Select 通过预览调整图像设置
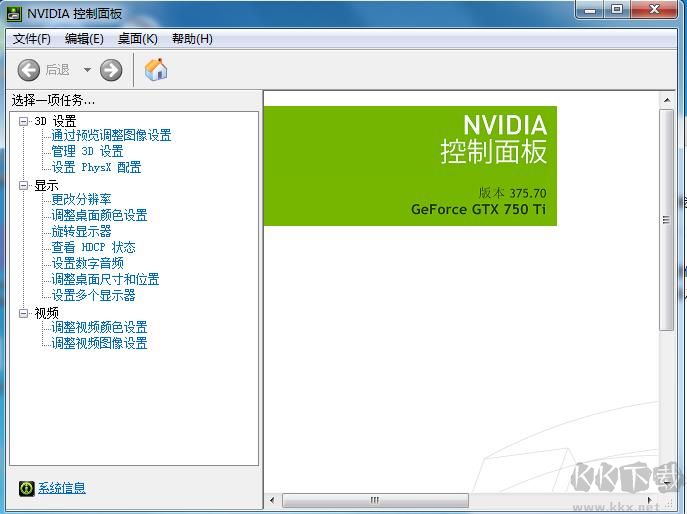687x514 pixels. click(x=111, y=135)
